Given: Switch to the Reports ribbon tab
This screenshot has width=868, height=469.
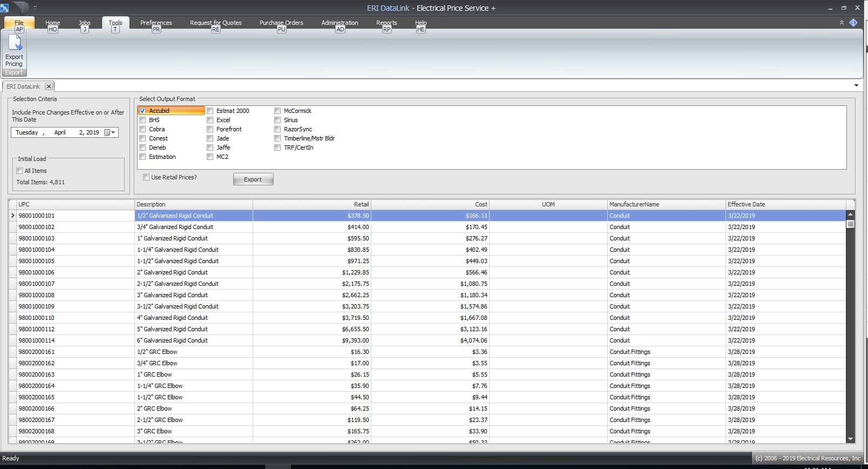Looking at the screenshot, I should (386, 23).
